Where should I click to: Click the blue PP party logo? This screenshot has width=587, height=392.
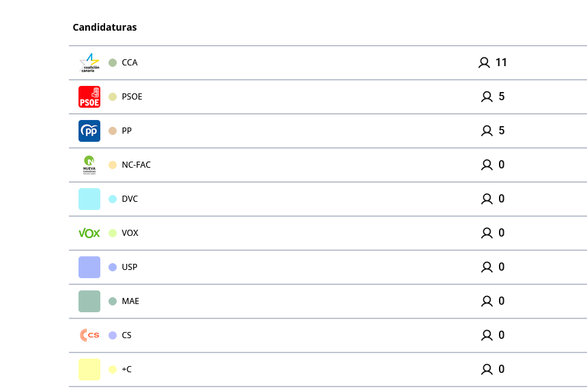(89, 131)
